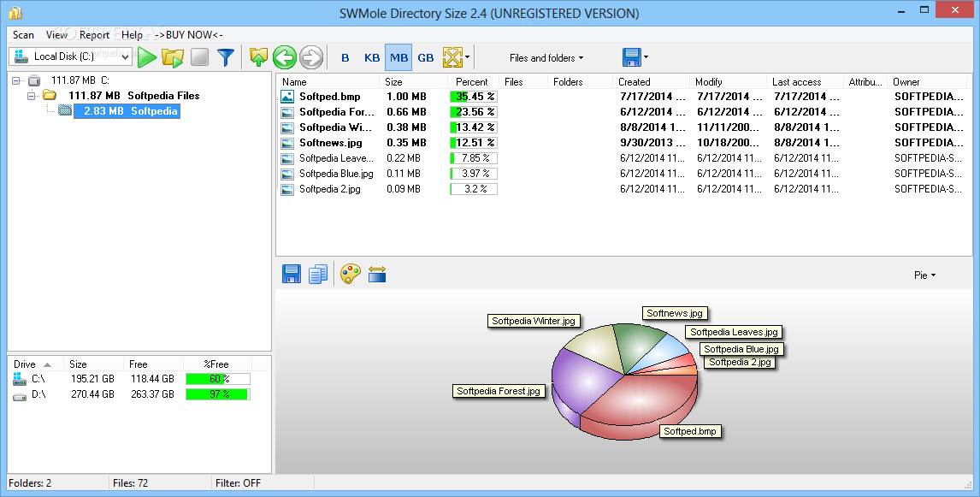Click the C: drive icon in tree
This screenshot has width=980, height=497.
pos(34,80)
